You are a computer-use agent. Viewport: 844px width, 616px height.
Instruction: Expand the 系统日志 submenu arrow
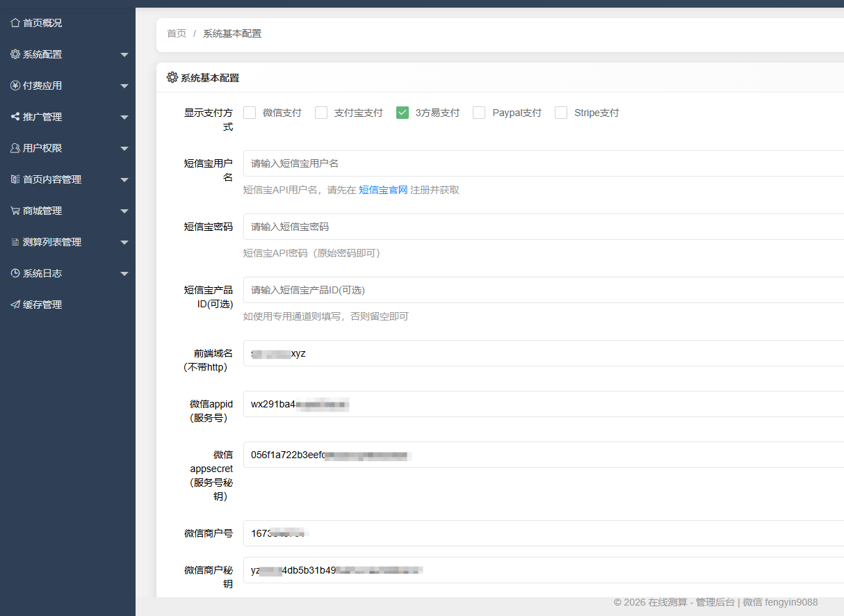click(x=124, y=274)
